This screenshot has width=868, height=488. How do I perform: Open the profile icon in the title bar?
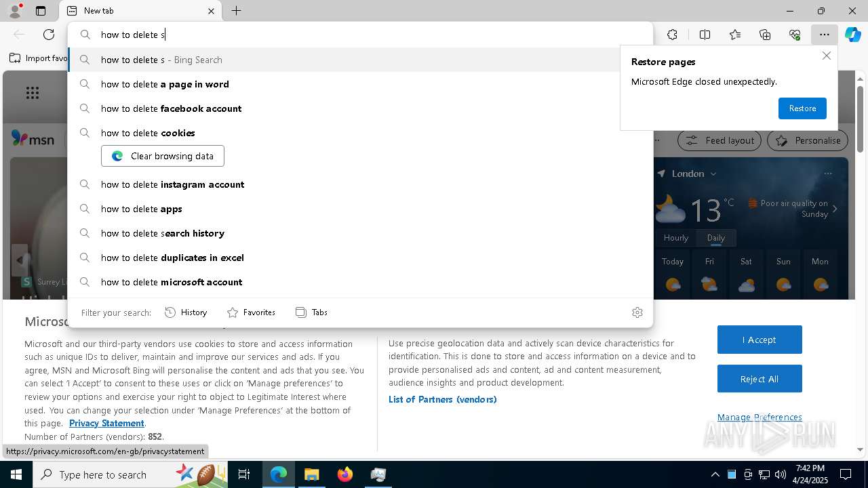click(15, 11)
